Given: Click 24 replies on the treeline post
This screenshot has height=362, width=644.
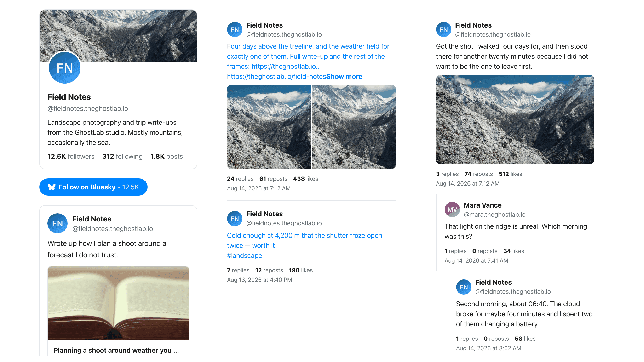Looking at the screenshot, I should pyautogui.click(x=240, y=179).
